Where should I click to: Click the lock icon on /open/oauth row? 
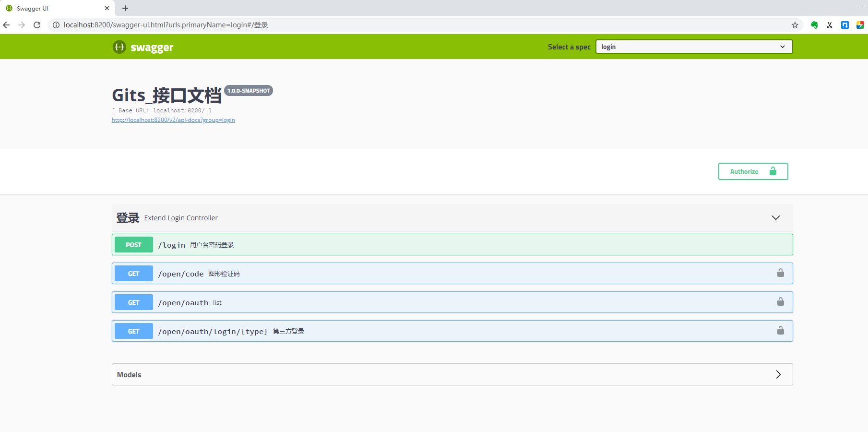click(x=780, y=302)
